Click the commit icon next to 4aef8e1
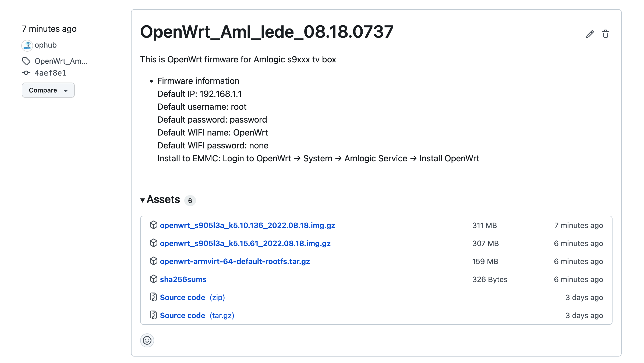The width and height of the screenshot is (644, 363). (26, 73)
